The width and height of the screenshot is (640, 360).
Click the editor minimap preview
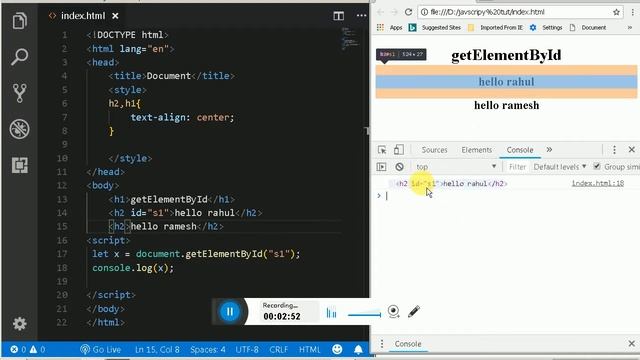(x=350, y=38)
